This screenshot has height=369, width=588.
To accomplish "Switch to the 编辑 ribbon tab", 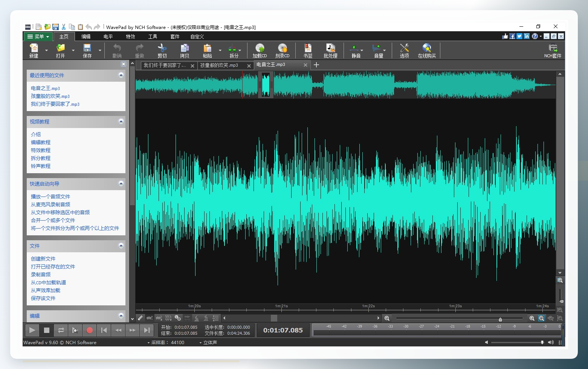I will tap(86, 37).
